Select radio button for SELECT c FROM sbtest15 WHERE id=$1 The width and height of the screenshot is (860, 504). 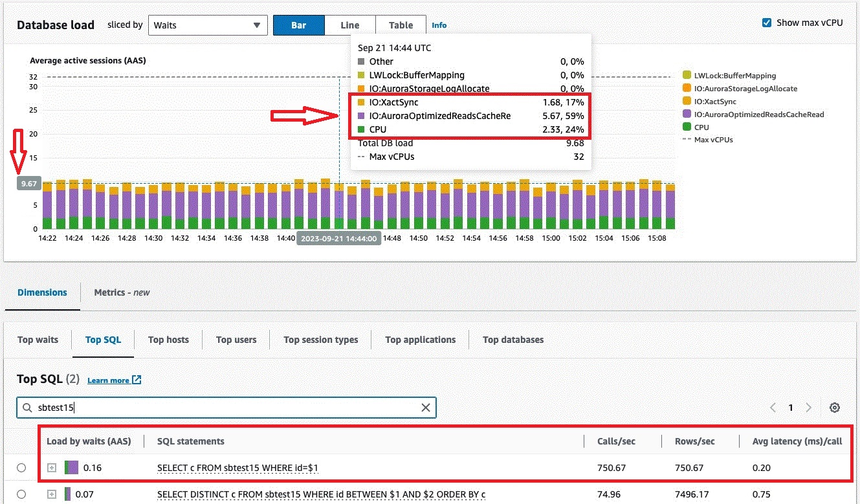click(x=21, y=468)
